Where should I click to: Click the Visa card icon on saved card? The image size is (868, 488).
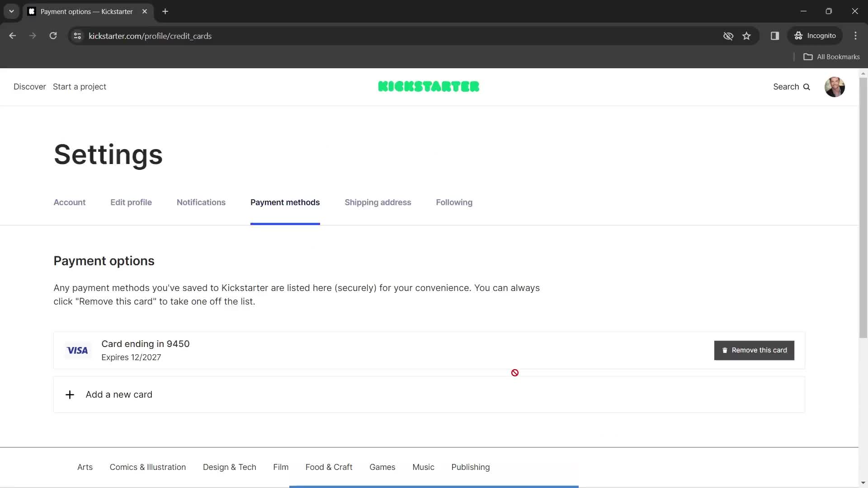tap(77, 350)
